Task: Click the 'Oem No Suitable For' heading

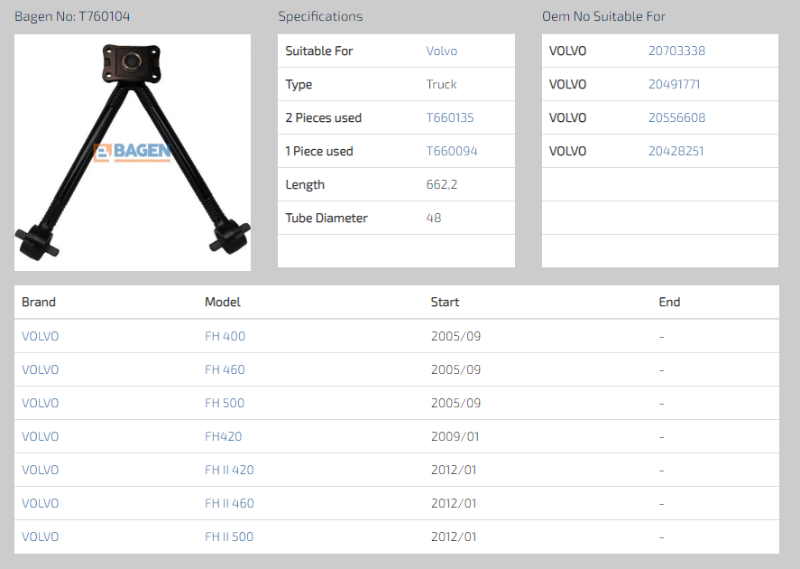Action: [x=604, y=16]
